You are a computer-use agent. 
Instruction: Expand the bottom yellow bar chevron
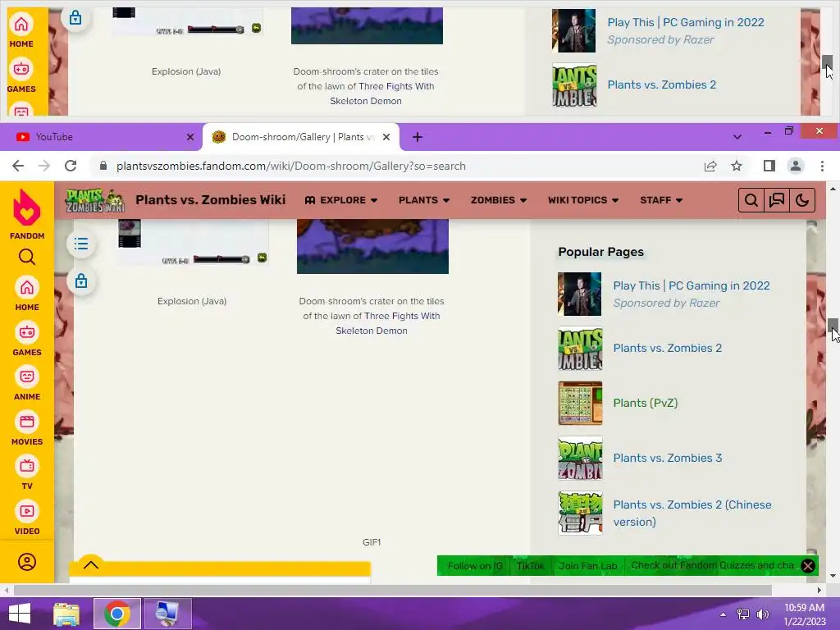[x=91, y=564]
